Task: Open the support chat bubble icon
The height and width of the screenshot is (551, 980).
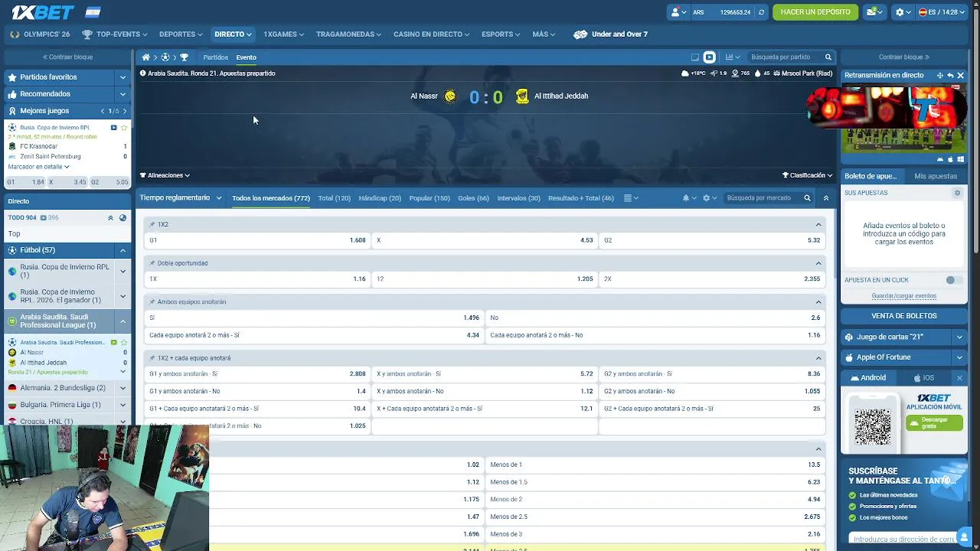Action: (x=964, y=536)
